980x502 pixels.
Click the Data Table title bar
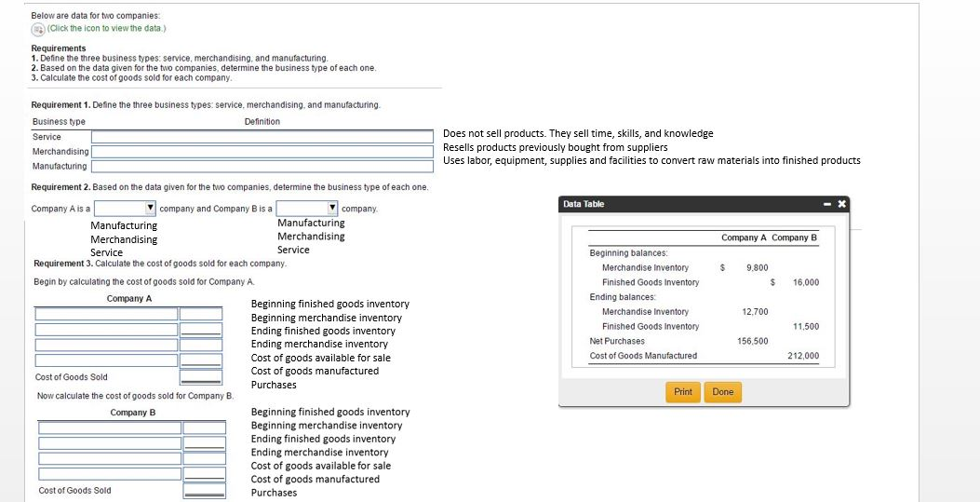tap(704, 204)
